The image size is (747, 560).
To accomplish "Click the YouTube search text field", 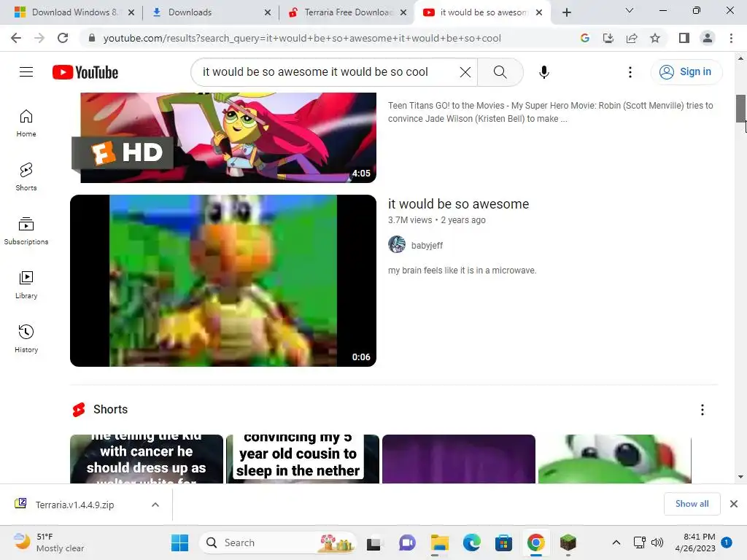I will (329, 72).
